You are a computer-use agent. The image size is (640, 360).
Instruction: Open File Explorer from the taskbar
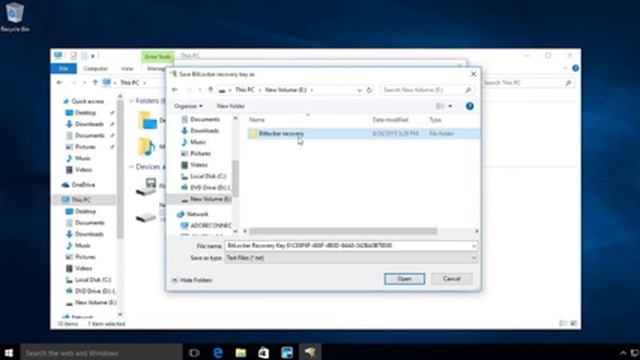click(241, 353)
